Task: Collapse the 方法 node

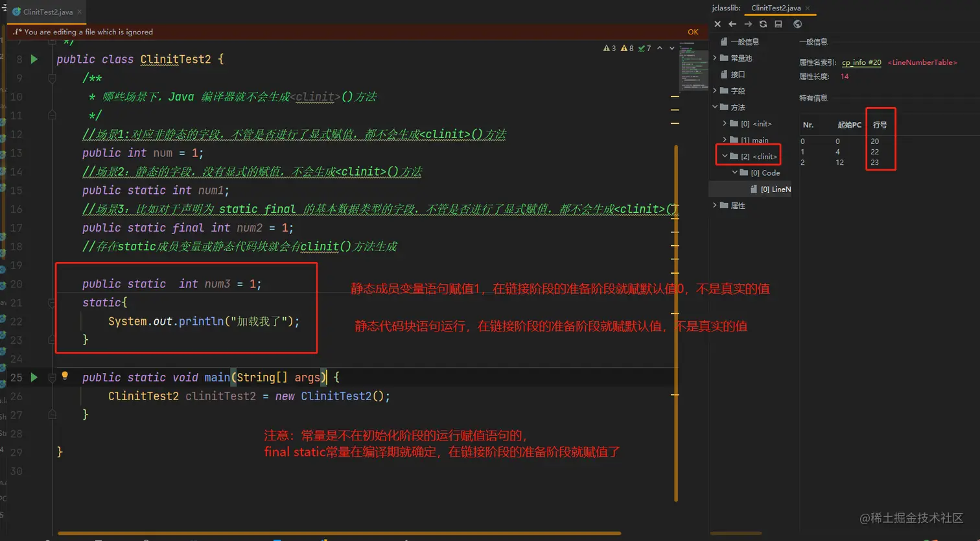Action: point(715,107)
